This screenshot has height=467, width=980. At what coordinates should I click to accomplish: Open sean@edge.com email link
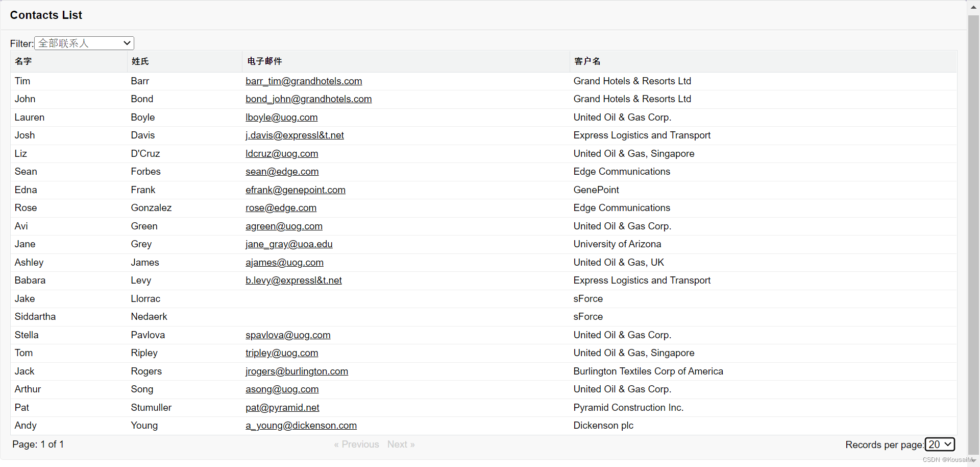(282, 172)
